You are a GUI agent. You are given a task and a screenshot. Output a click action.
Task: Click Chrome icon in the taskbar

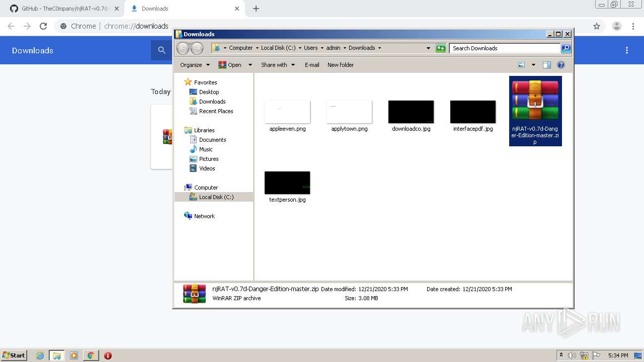pyautogui.click(x=91, y=355)
